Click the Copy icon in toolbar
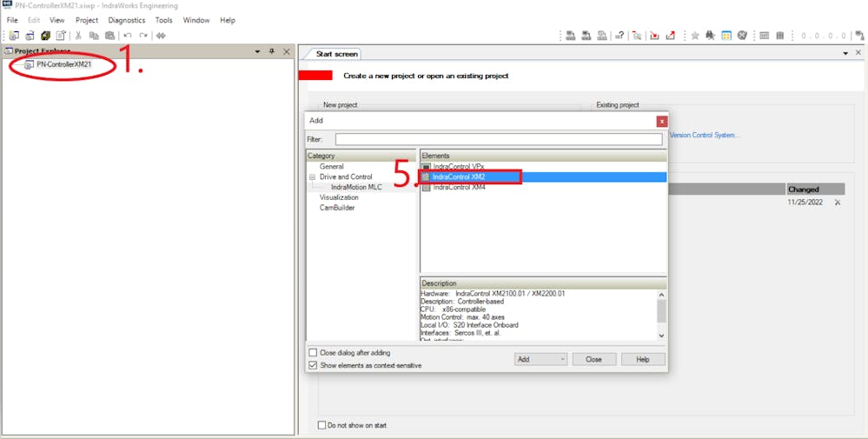The width and height of the screenshot is (868, 439). pyautogui.click(x=94, y=36)
